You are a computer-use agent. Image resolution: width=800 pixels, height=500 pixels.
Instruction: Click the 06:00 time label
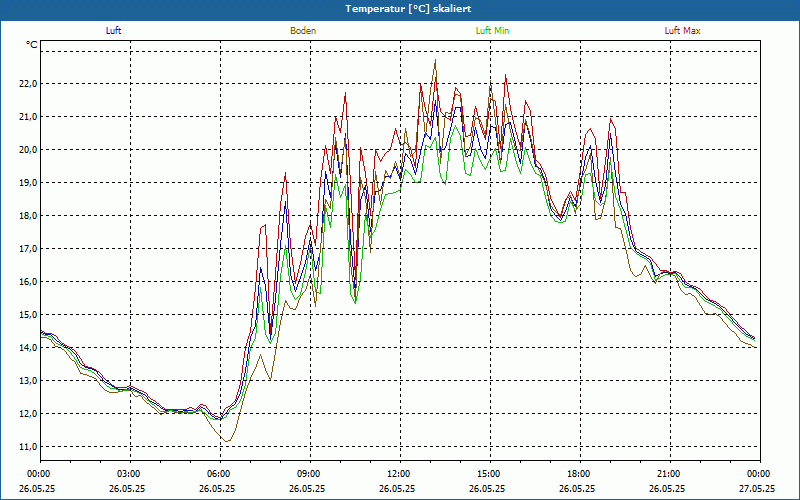click(220, 474)
